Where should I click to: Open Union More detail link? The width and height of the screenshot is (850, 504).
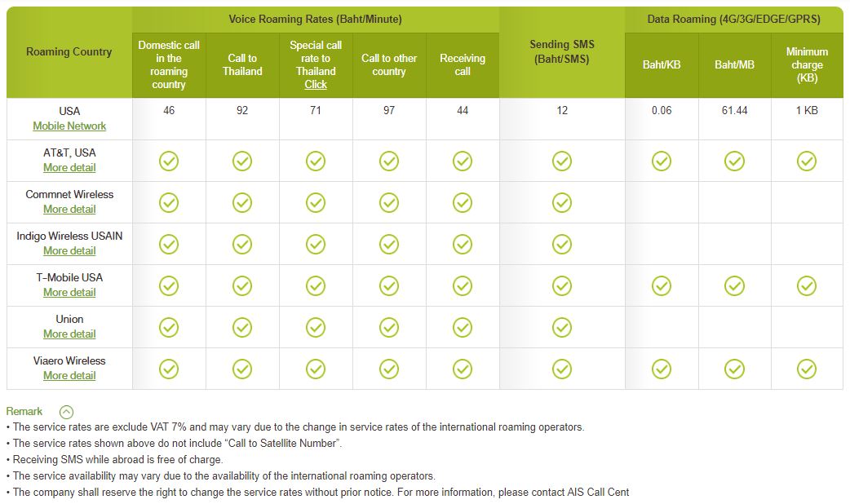(69, 334)
